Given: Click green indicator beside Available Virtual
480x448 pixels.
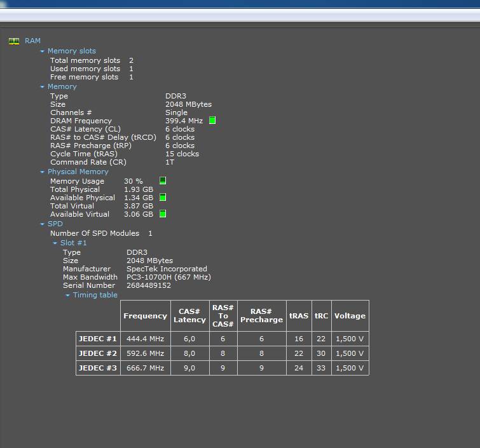Looking at the screenshot, I should tap(163, 214).
